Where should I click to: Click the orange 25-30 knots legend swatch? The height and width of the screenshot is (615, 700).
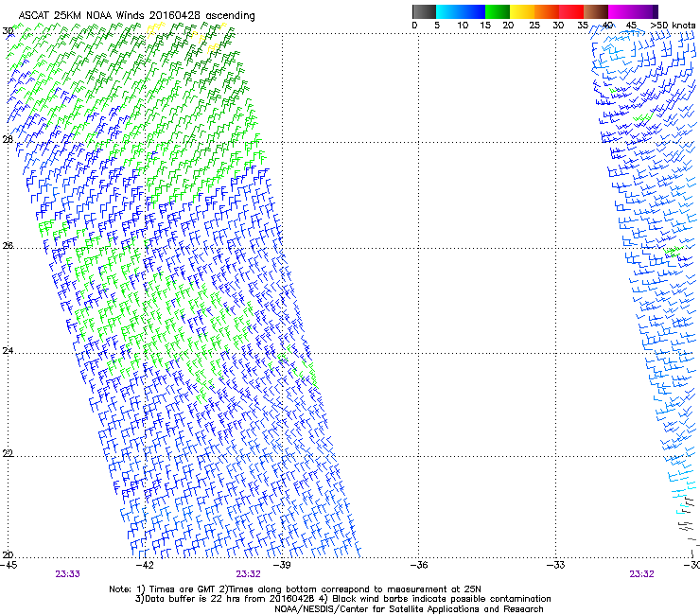[547, 11]
